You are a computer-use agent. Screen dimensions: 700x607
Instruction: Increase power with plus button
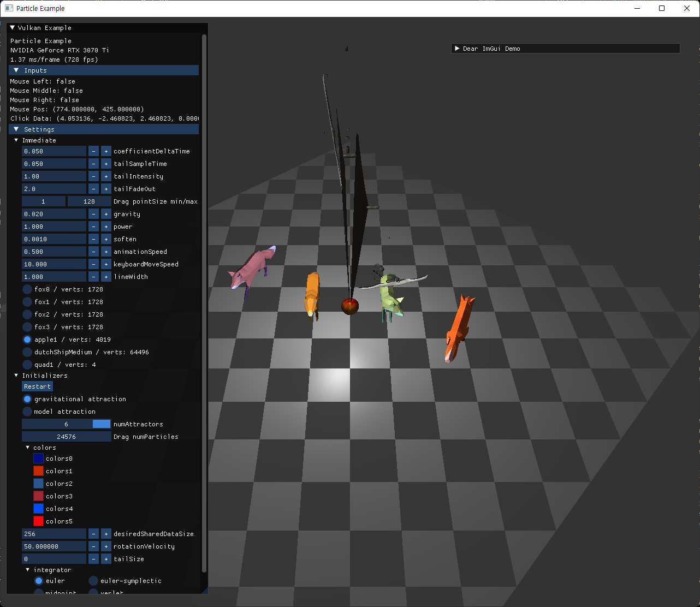coord(106,227)
